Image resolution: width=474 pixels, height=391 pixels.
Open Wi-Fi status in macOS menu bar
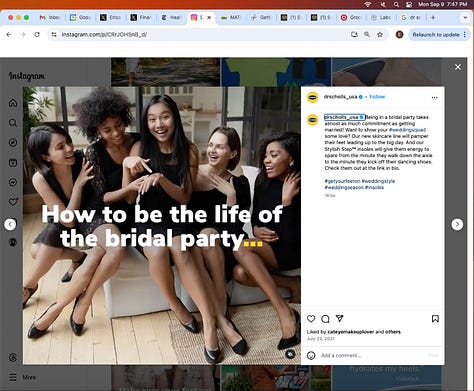(x=368, y=4)
